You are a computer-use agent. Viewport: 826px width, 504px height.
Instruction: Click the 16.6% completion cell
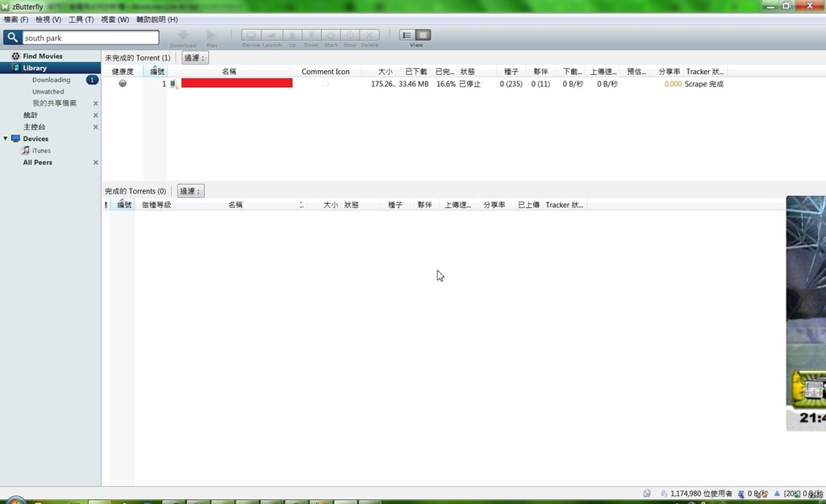tap(445, 84)
